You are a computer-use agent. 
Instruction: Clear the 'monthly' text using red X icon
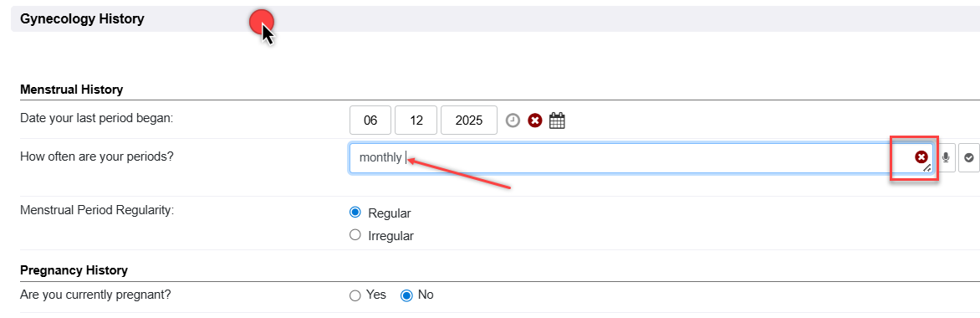[921, 156]
